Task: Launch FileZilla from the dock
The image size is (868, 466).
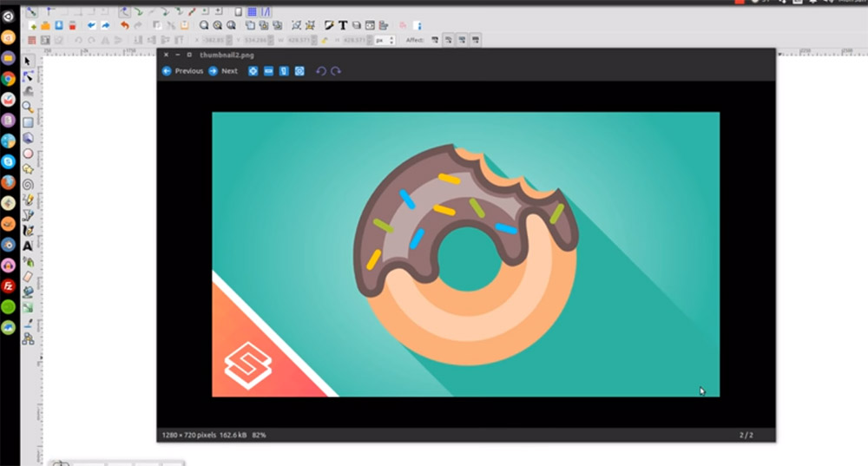Action: (x=9, y=286)
